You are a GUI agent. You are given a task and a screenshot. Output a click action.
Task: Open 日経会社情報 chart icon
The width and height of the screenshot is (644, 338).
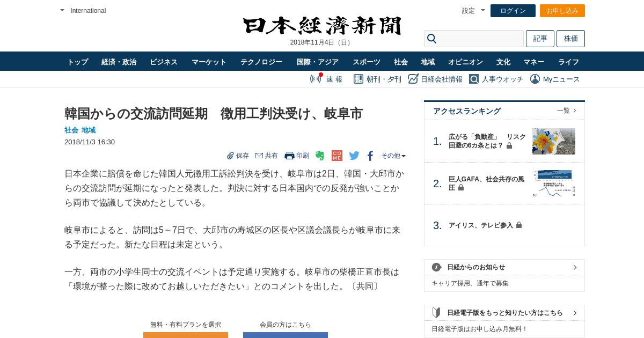[x=413, y=79]
